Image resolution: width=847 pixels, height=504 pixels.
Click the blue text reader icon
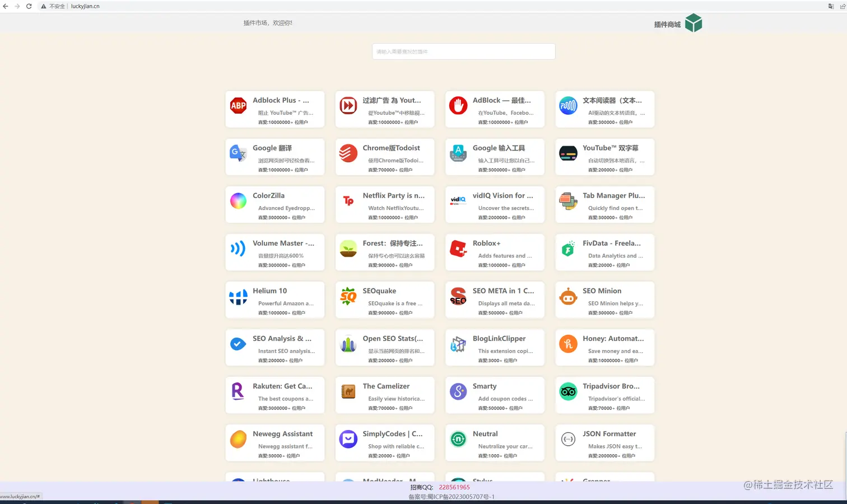568,105
